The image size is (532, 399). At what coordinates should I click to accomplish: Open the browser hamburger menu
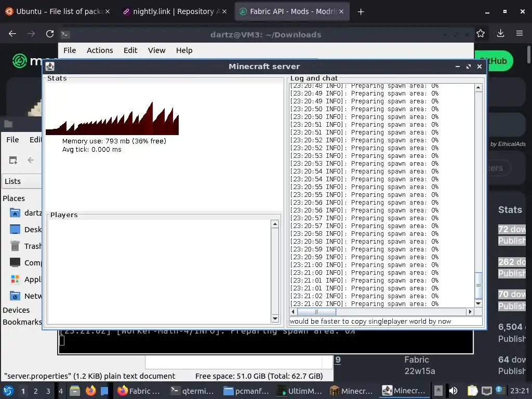[x=520, y=33]
